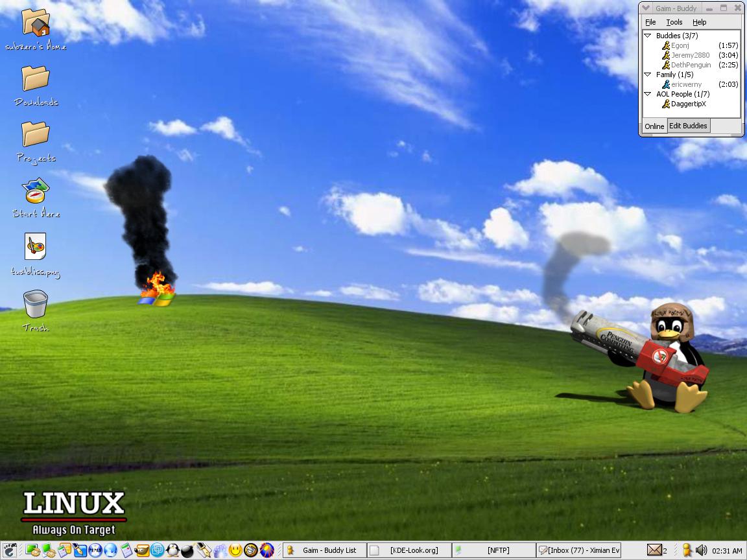Collapse the AOL People (1/7) group
The height and width of the screenshot is (560, 747).
[647, 94]
